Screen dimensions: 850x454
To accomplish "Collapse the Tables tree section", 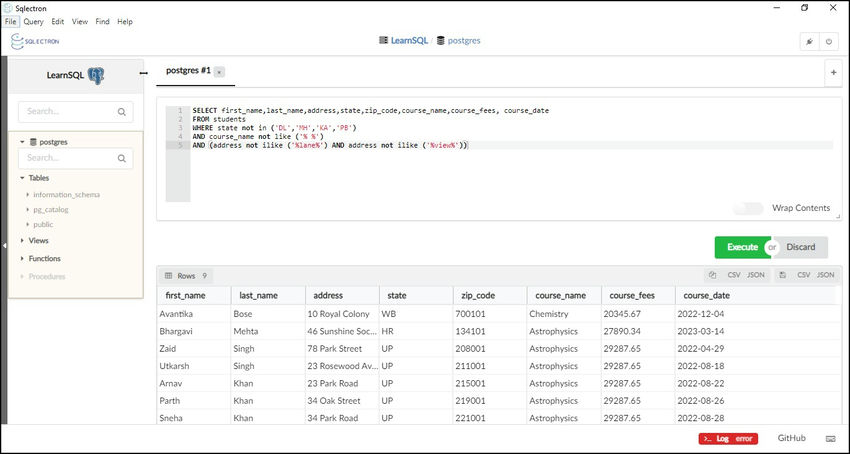I will (21, 177).
